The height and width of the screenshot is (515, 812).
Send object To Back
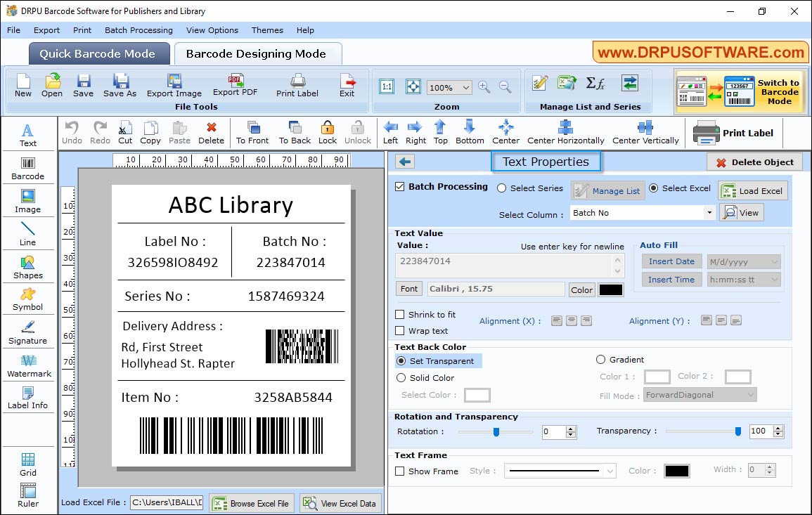pos(294,132)
